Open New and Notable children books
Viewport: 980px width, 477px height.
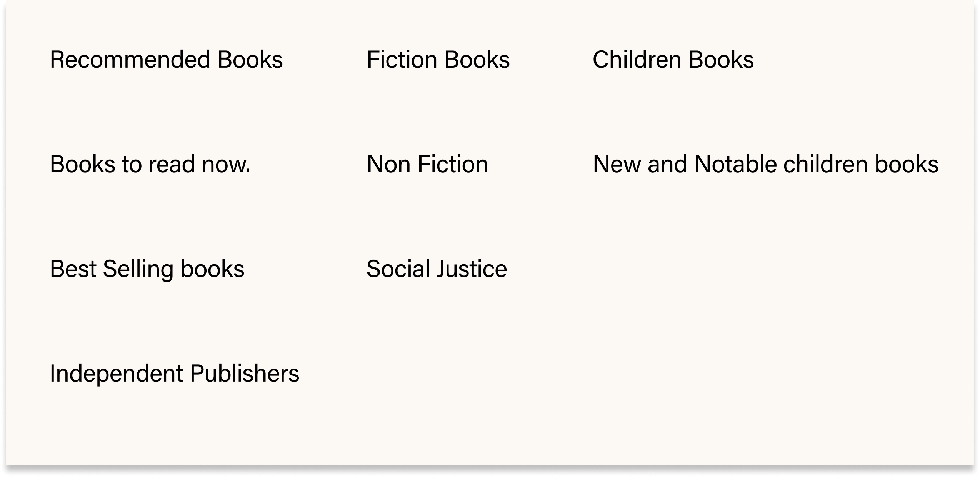pos(765,164)
